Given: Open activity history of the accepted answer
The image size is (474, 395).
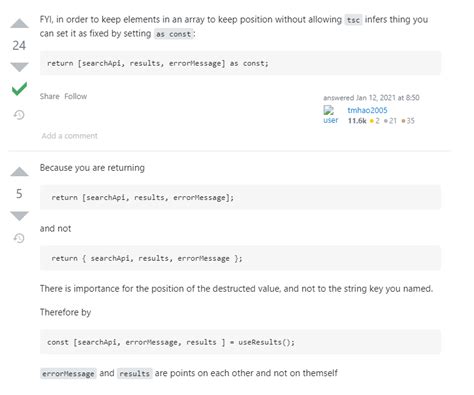Looking at the screenshot, I should point(19,115).
